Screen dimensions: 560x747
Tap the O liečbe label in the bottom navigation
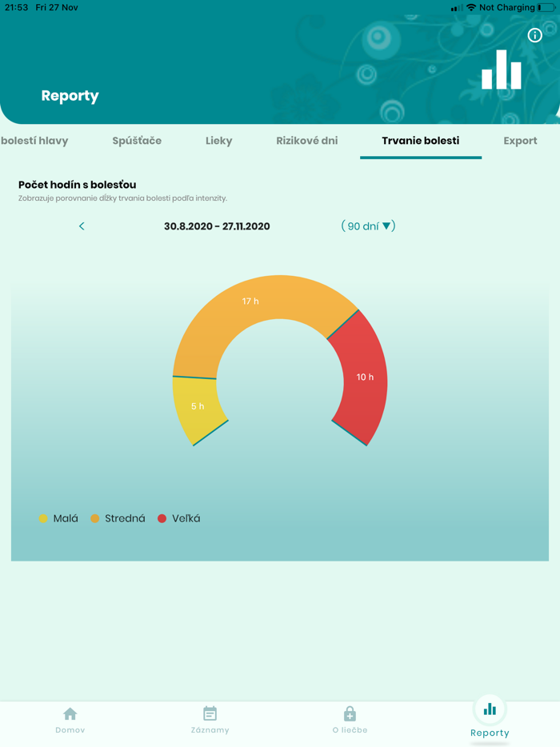[350, 730]
